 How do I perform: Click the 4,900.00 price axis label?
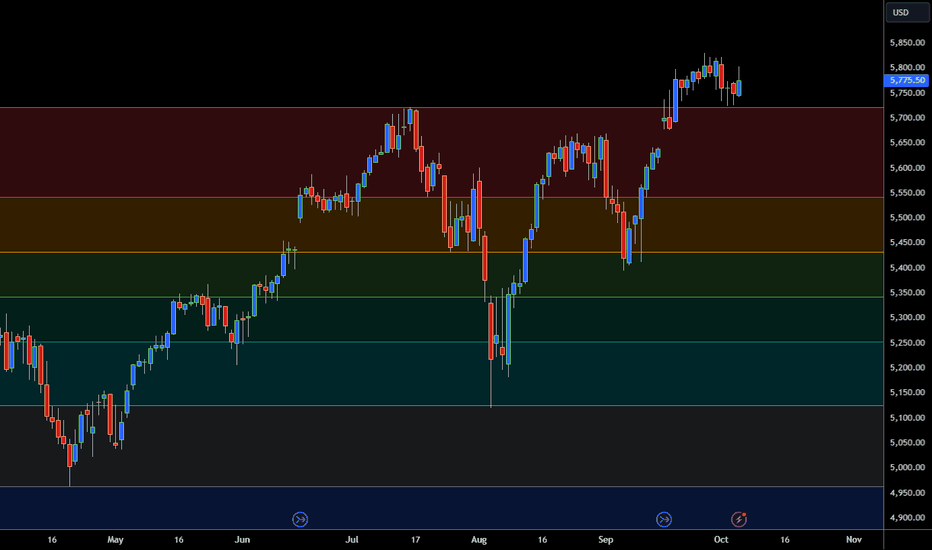click(907, 518)
